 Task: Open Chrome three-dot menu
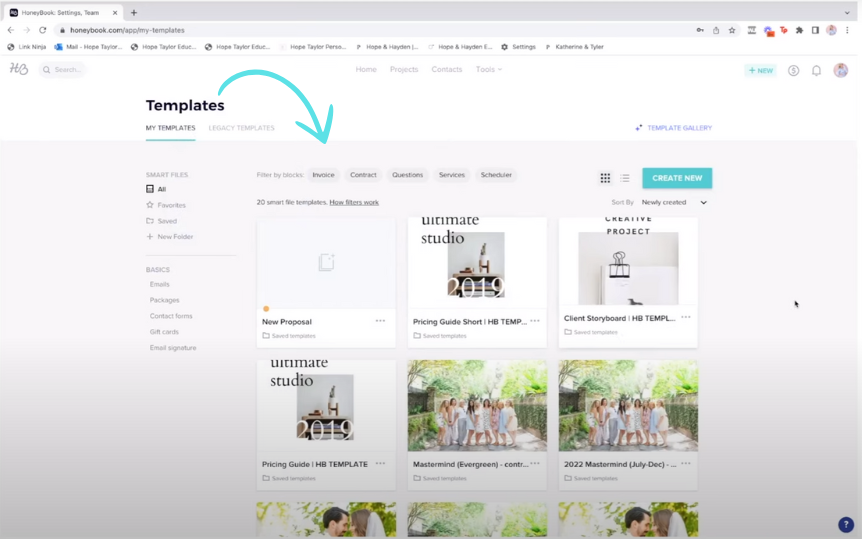point(847,30)
